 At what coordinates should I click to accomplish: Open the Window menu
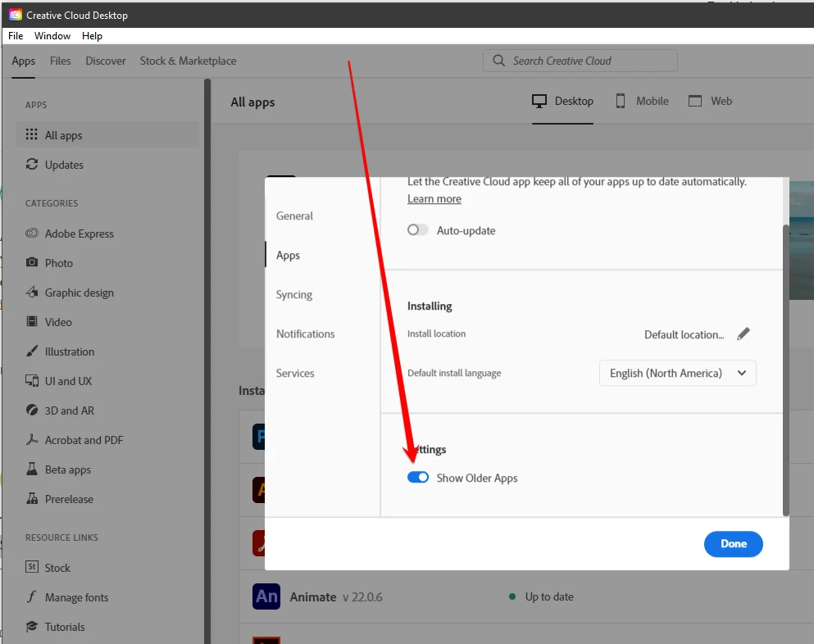click(52, 36)
